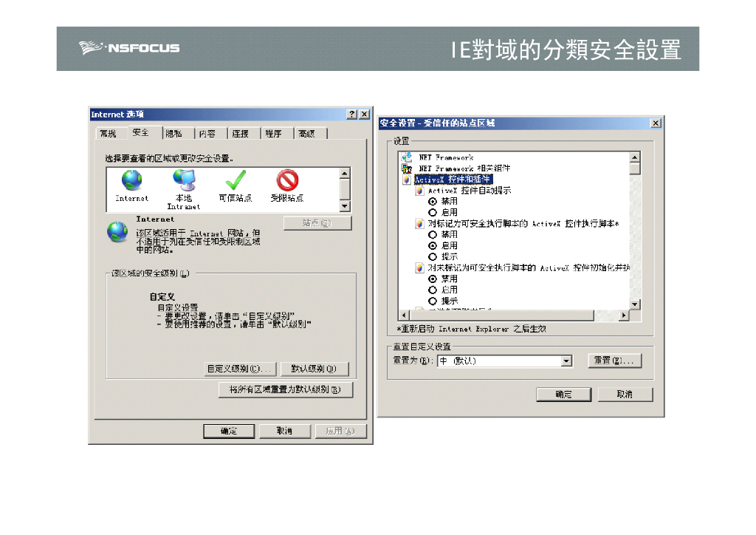The width and height of the screenshot is (756, 535).
Task: Click the zone list scroll down arrow
Action: tap(345, 206)
